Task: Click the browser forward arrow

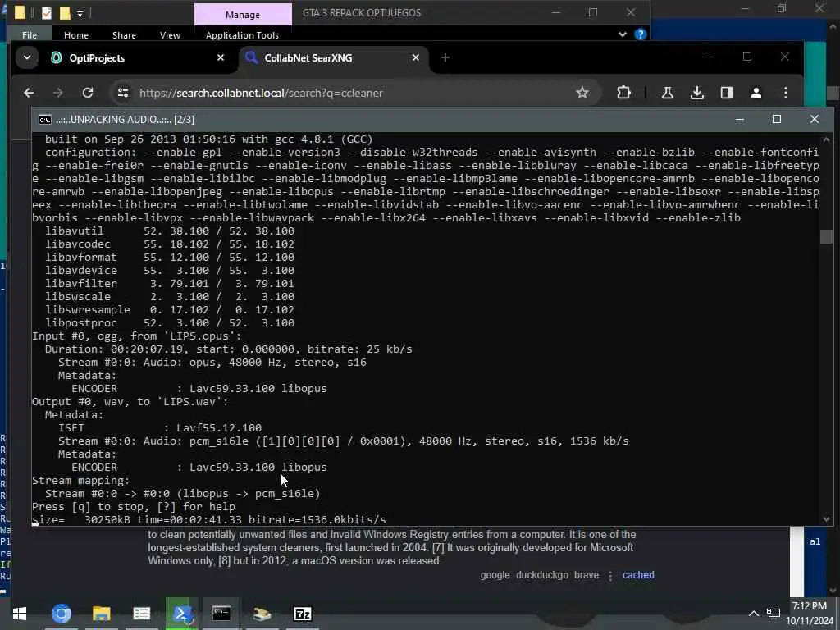Action: [x=58, y=93]
